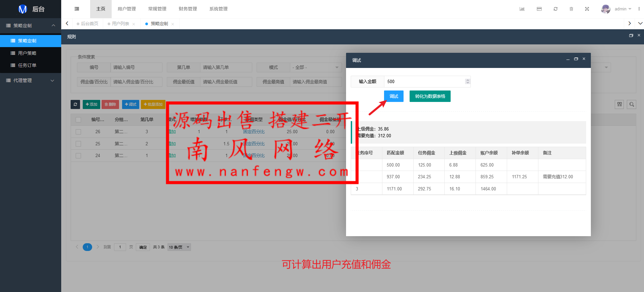Click the sidebar collapse hamburger icon
644x292 pixels.
tap(77, 9)
